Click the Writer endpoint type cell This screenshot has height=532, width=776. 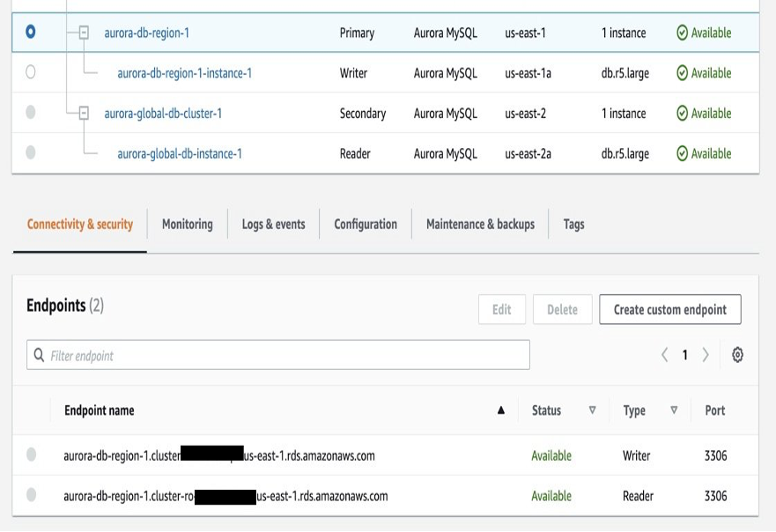pos(637,455)
